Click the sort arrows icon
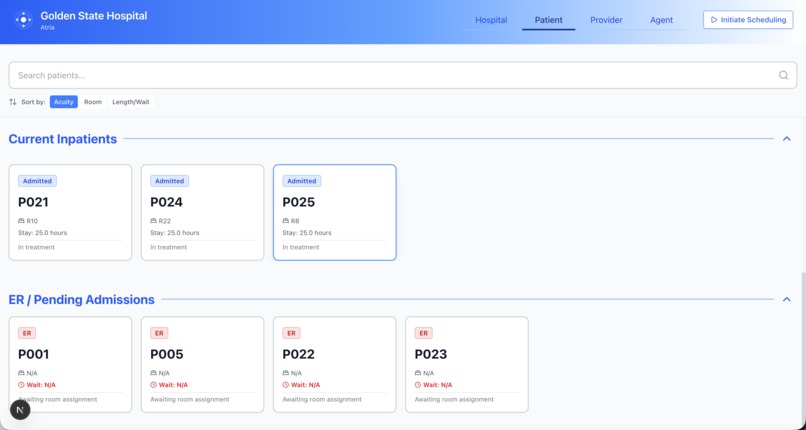The width and height of the screenshot is (806, 430). 13,102
